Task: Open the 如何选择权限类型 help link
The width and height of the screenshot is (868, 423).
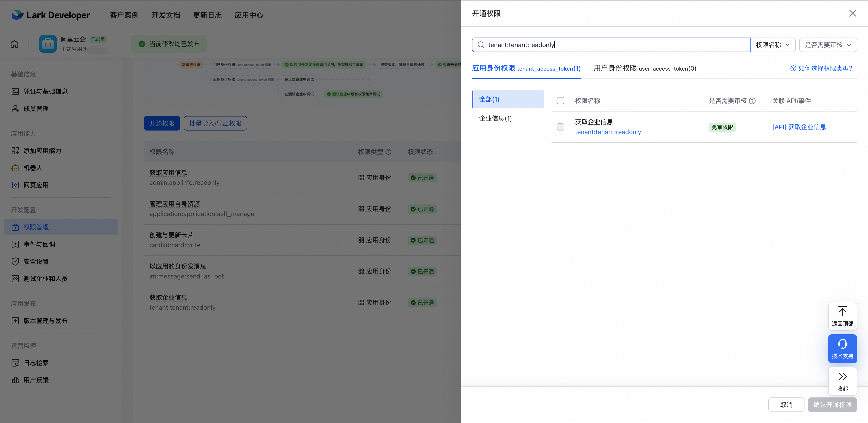Action: (x=821, y=69)
